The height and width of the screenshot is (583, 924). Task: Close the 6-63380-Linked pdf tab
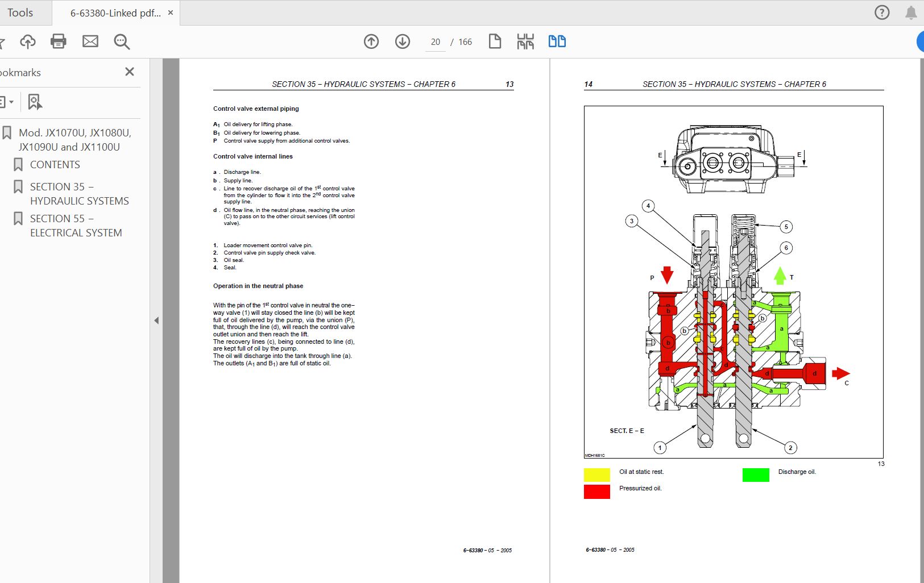click(170, 13)
